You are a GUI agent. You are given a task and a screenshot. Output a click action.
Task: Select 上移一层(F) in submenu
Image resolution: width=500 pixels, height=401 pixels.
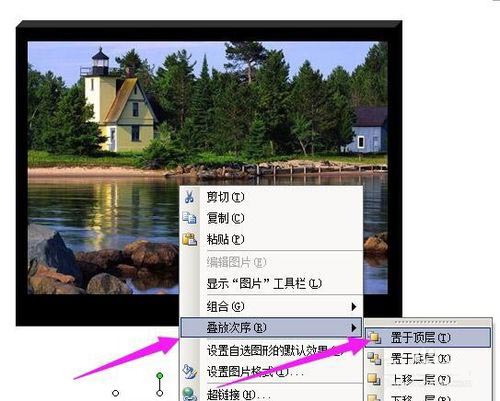click(x=428, y=379)
